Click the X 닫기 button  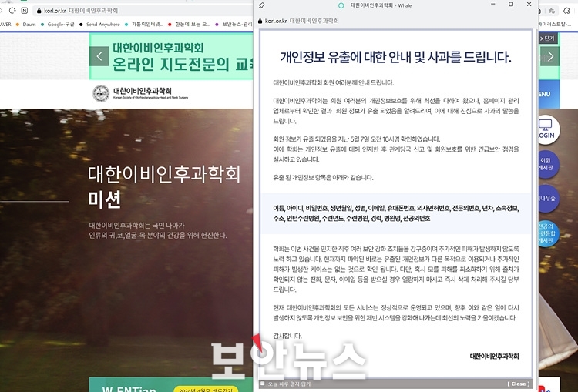click(547, 39)
